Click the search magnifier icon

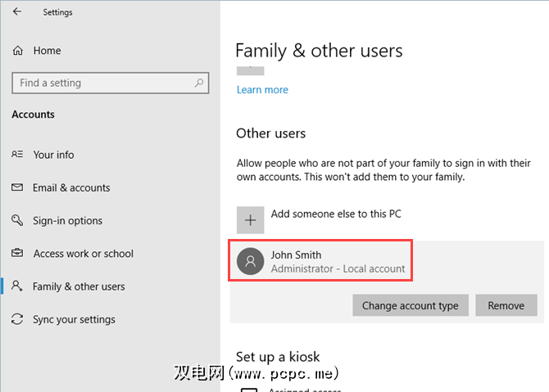coord(199,83)
